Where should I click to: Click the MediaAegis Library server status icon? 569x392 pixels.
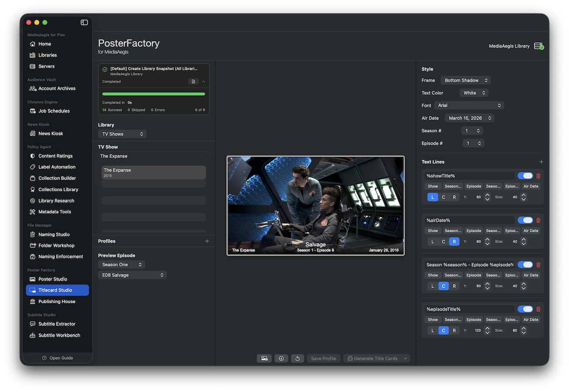pos(538,46)
